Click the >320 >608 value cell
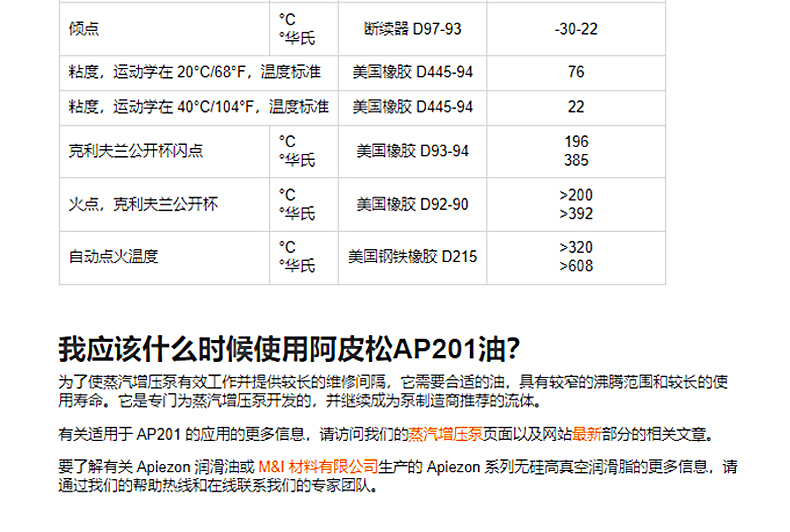Viewport: 790px width, 532px height. pos(575,257)
